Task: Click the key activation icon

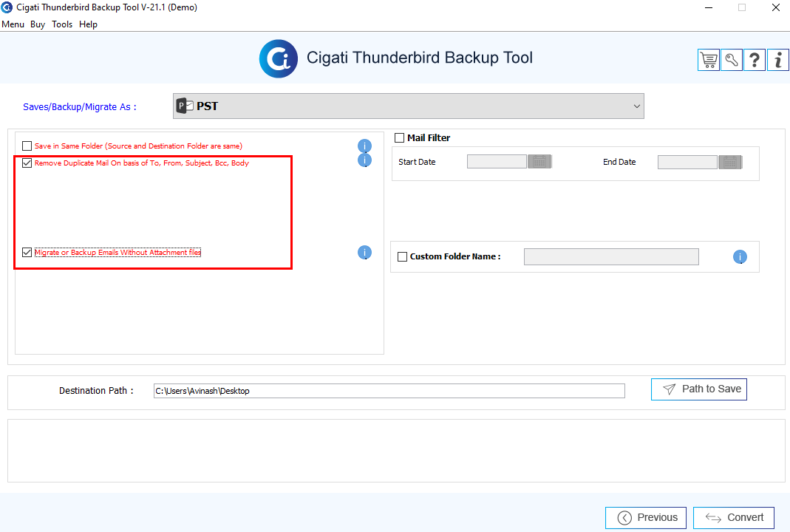Action: click(732, 60)
